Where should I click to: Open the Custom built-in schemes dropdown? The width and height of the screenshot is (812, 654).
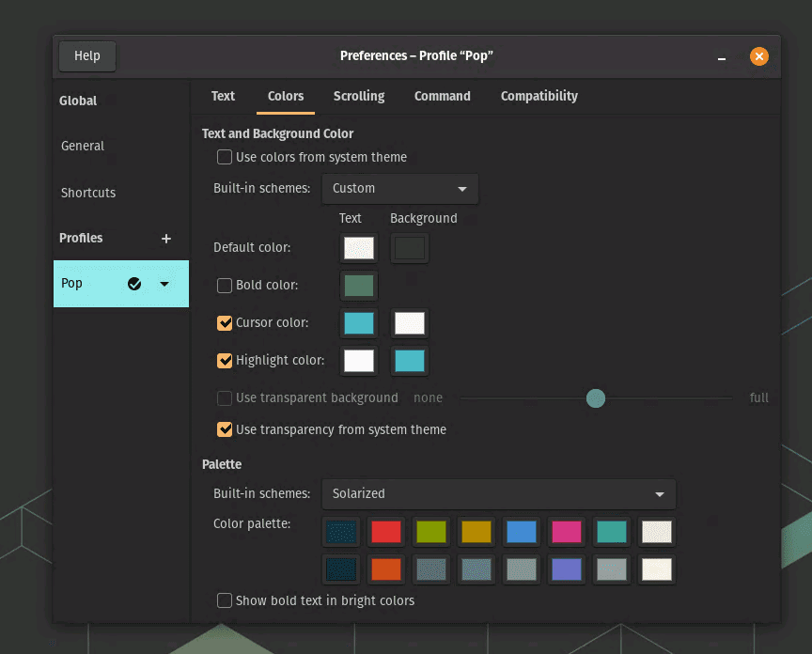399,189
